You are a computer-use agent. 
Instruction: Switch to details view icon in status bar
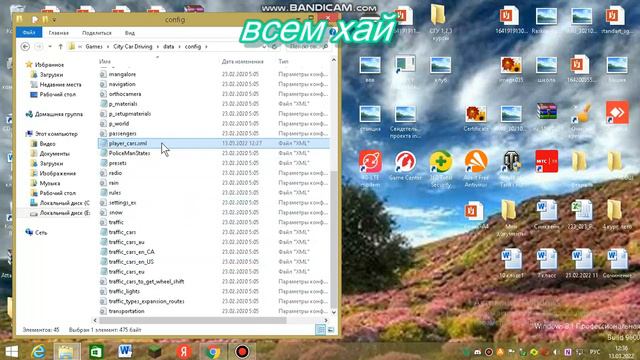(x=320, y=329)
